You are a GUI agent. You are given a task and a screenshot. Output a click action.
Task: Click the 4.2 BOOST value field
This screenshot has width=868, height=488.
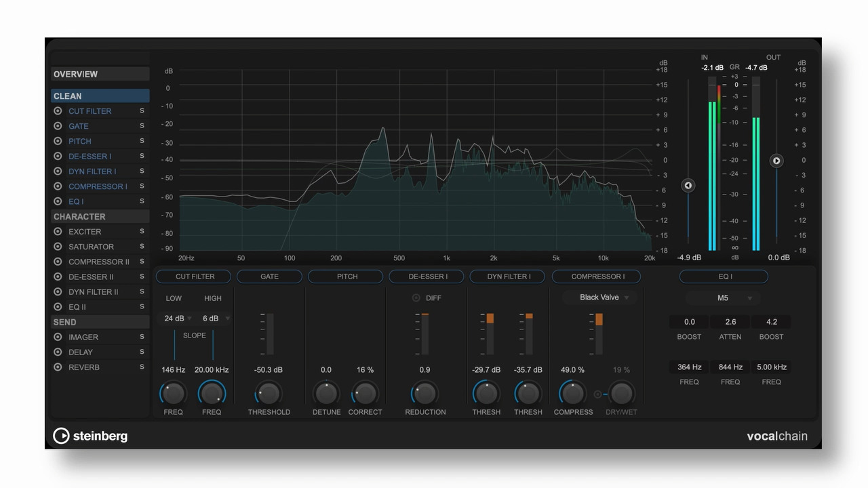[772, 322]
